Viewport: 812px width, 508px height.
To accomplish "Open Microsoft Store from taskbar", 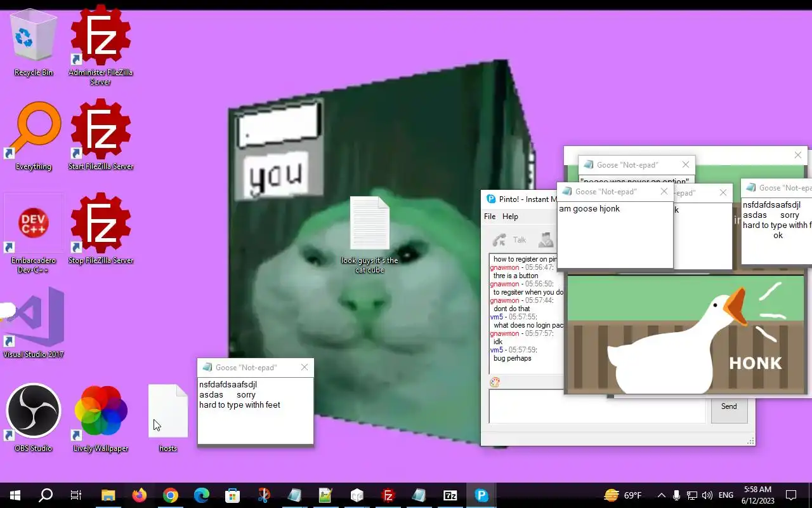I will (233, 495).
